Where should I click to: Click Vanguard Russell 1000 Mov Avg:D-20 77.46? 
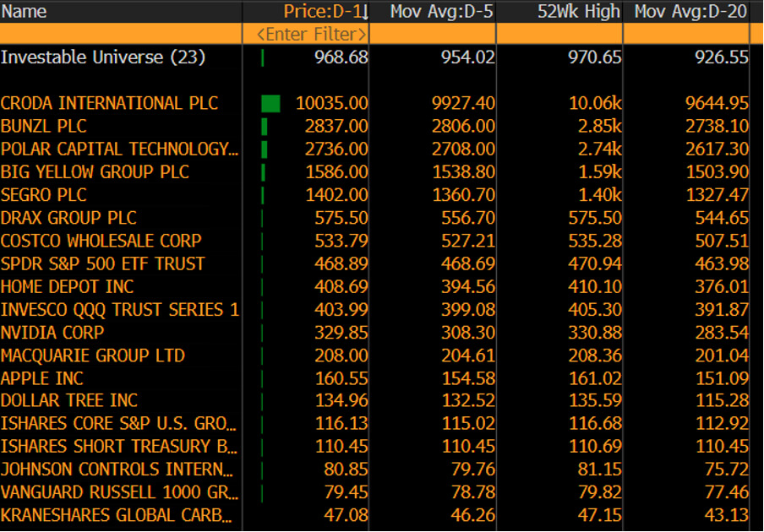727,492
